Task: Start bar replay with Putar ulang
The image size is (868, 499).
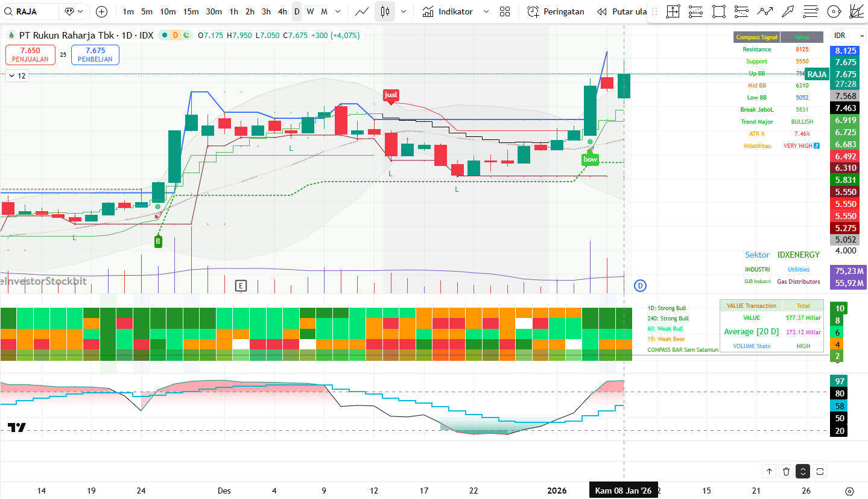Action: pos(621,11)
